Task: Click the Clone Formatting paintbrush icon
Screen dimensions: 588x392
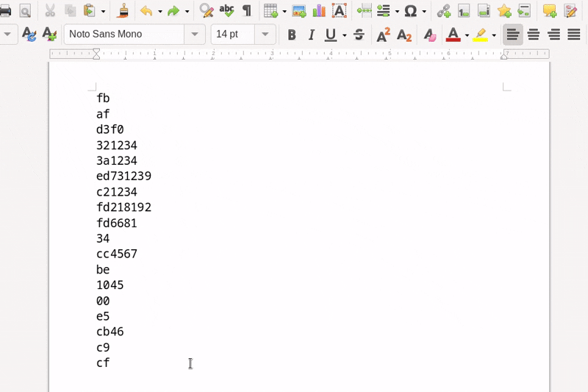Action: click(x=123, y=11)
